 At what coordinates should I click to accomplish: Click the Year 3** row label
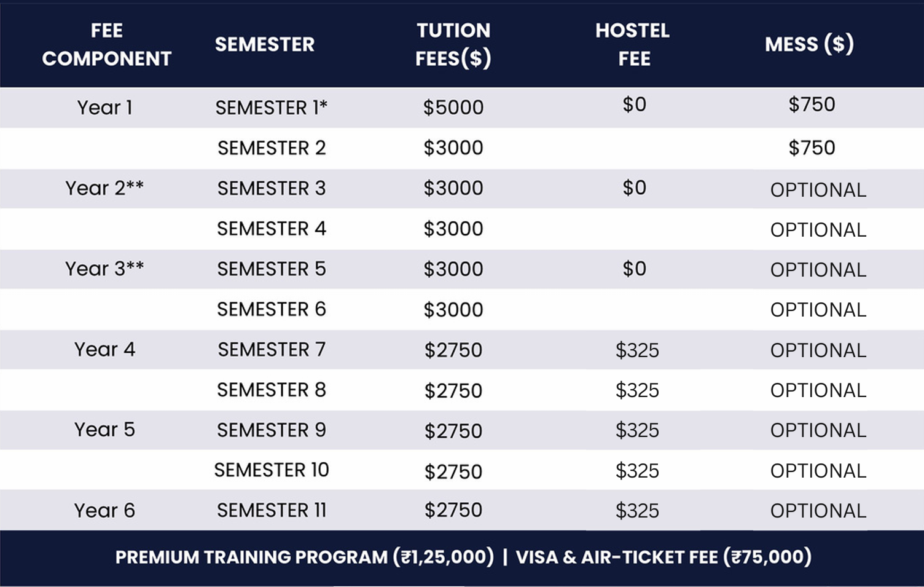pos(104,269)
